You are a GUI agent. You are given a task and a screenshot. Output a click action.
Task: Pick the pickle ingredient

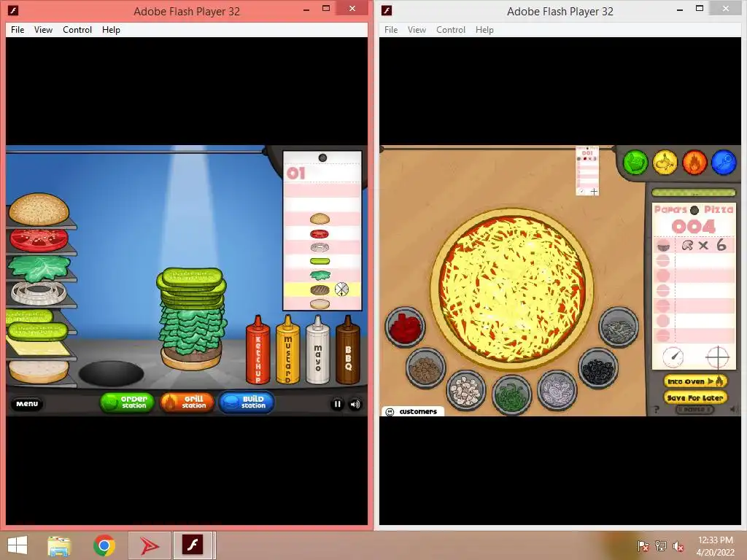pyautogui.click(x=36, y=330)
